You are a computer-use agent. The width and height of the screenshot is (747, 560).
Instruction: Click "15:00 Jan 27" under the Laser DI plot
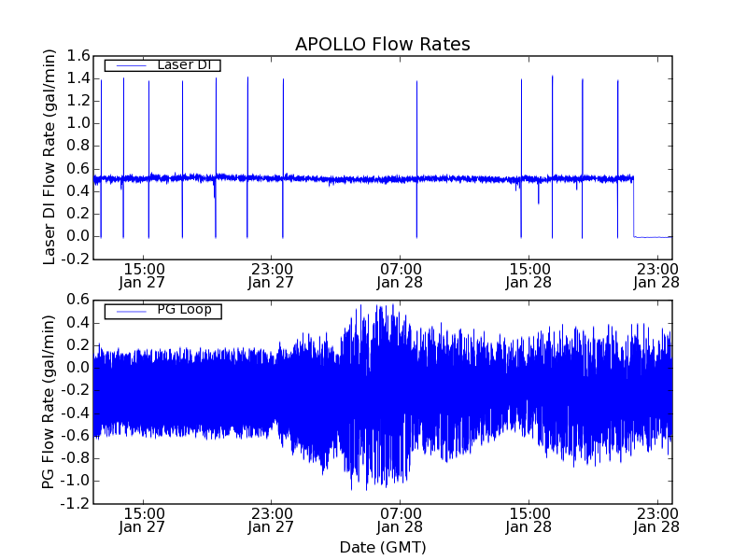coord(143,276)
